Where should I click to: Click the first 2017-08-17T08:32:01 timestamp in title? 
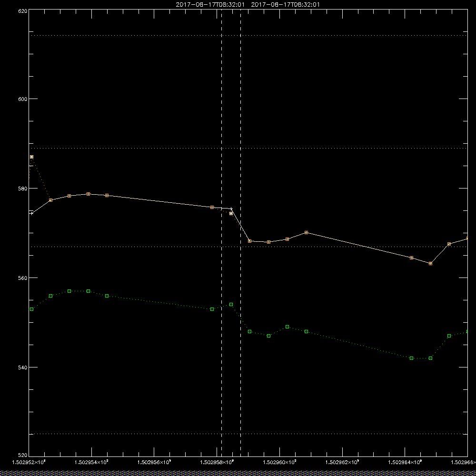click(210, 5)
